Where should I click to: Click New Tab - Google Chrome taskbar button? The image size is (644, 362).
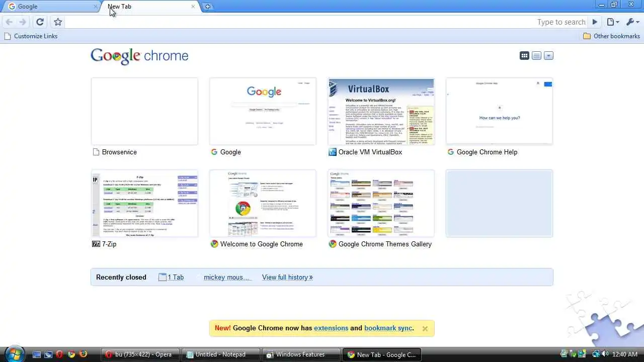tap(381, 354)
